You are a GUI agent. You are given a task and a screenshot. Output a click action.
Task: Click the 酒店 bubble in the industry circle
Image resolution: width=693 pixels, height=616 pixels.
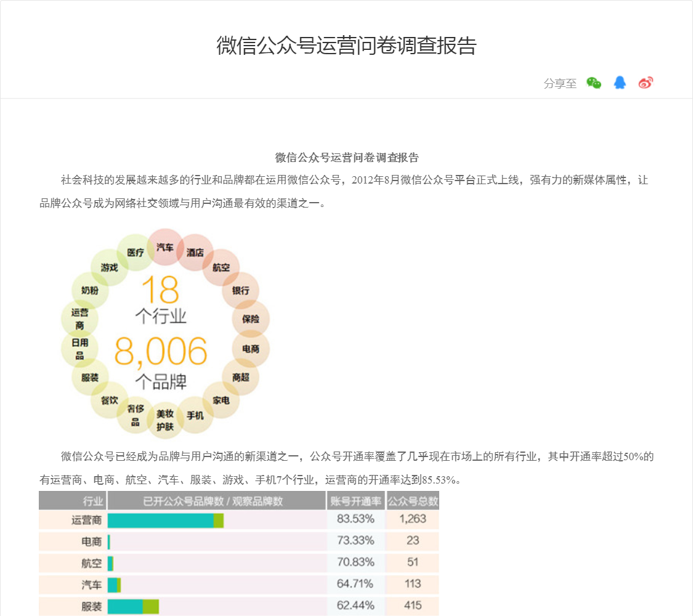tap(195, 253)
